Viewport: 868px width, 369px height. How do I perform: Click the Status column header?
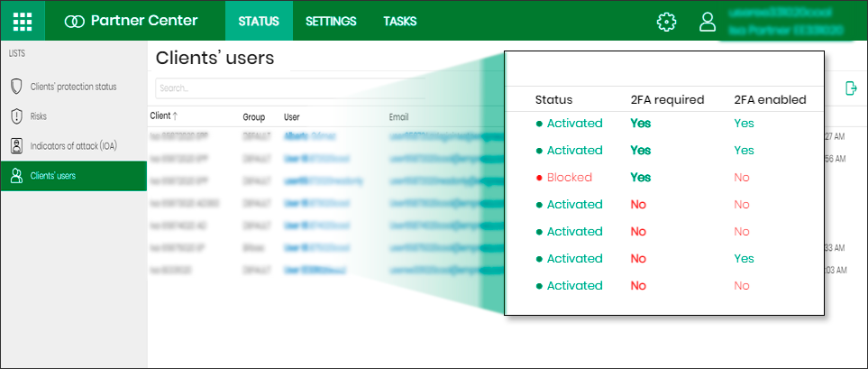click(x=553, y=100)
